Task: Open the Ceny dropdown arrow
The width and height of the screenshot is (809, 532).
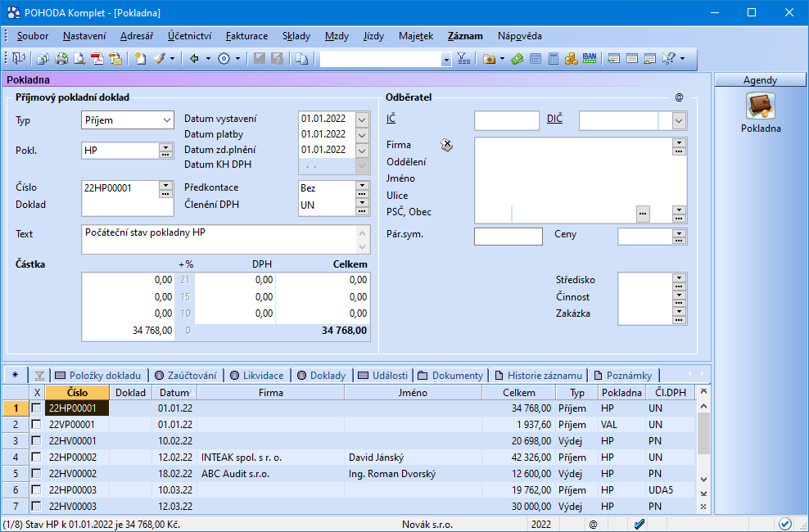Action: point(679,233)
